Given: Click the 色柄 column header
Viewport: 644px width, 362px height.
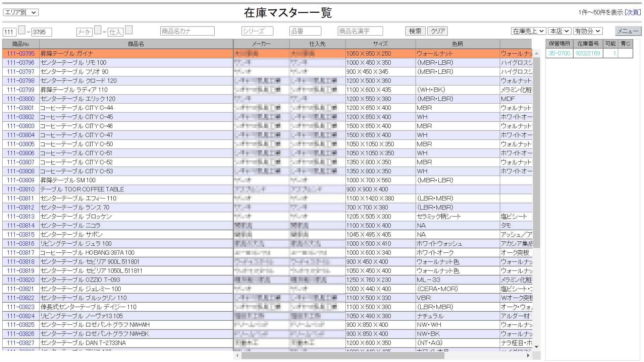Looking at the screenshot, I should tap(458, 44).
